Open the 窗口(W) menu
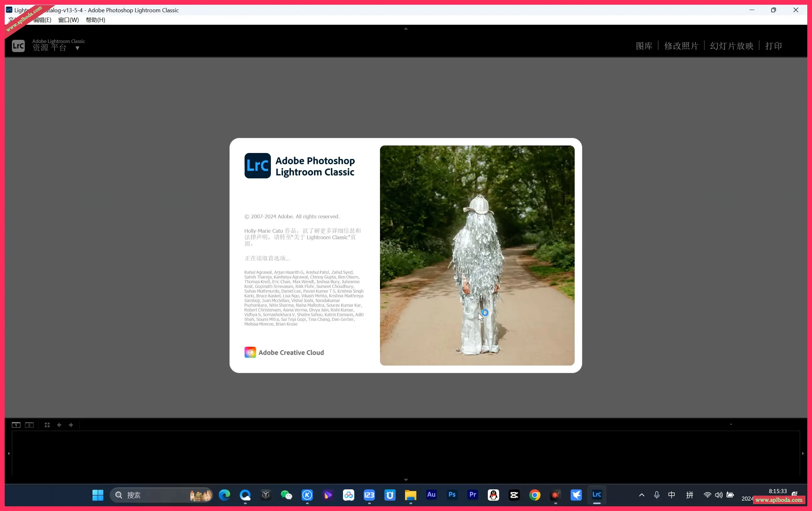This screenshot has height=511, width=812. pyautogui.click(x=68, y=20)
